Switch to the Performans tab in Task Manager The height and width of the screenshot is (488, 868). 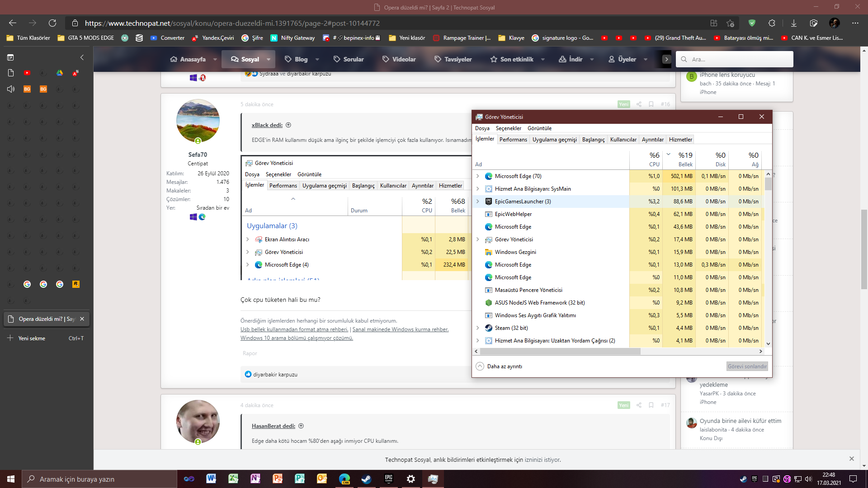click(x=513, y=140)
